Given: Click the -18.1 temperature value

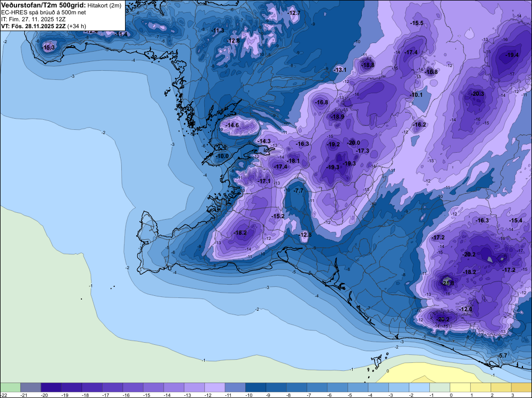Looking at the screenshot, I should (294, 161).
